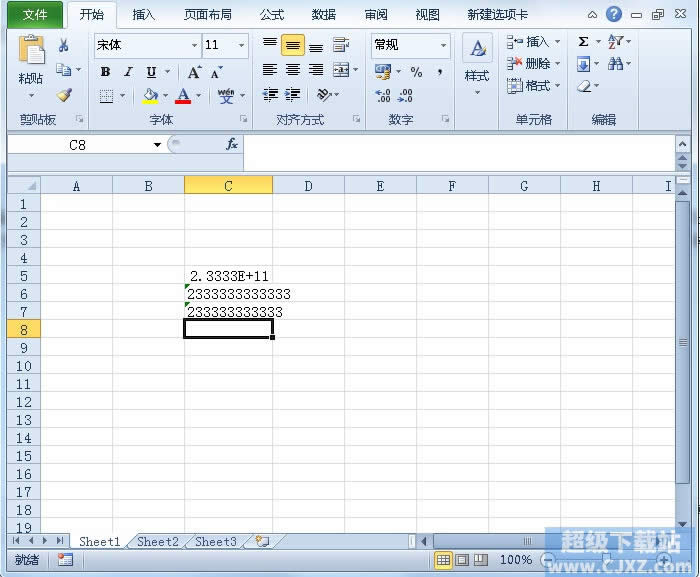Expand the Styles gallery dropdown
Image resolution: width=700 pixels, height=577 pixels.
pos(477,92)
